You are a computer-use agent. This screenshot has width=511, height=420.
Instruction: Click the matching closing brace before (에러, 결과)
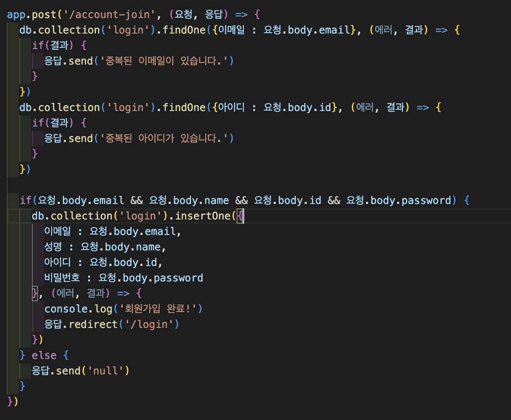click(35, 293)
